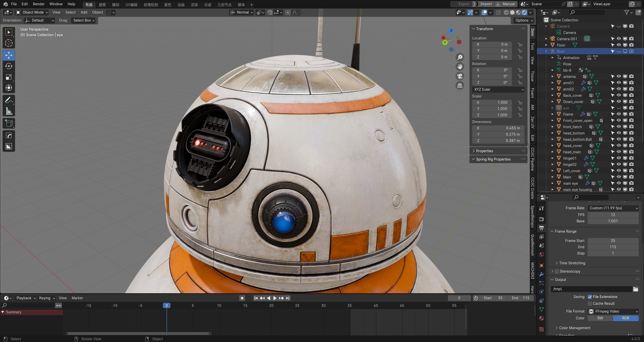Activate the Measure tool
The width and height of the screenshot is (644, 342).
click(9, 111)
